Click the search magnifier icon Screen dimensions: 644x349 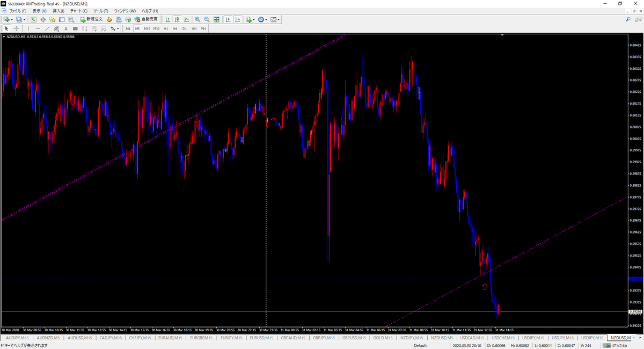point(628,19)
